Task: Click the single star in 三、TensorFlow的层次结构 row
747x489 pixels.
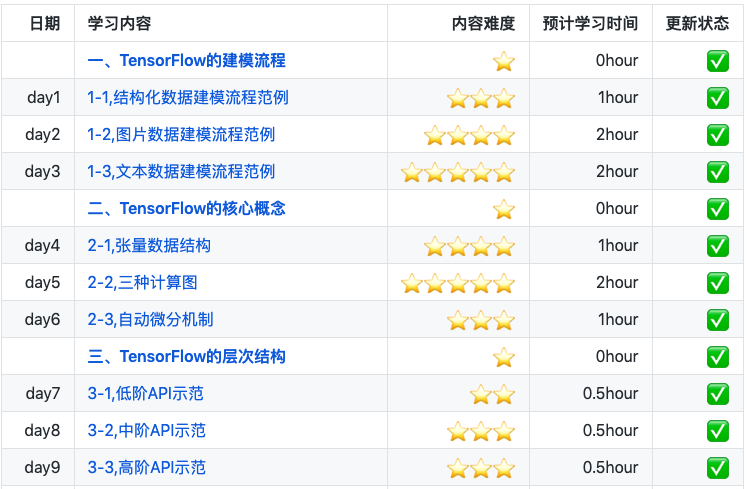Action: tap(504, 357)
